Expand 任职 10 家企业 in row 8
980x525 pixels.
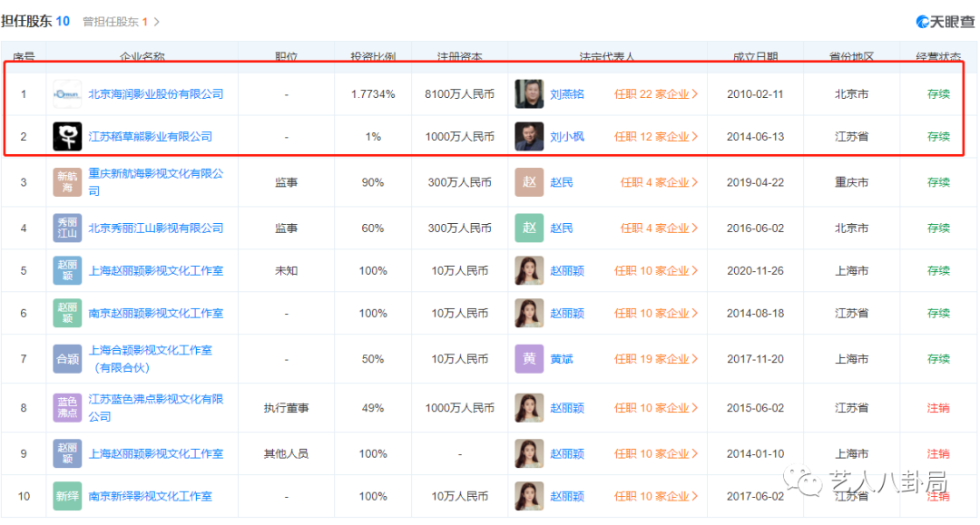click(656, 408)
